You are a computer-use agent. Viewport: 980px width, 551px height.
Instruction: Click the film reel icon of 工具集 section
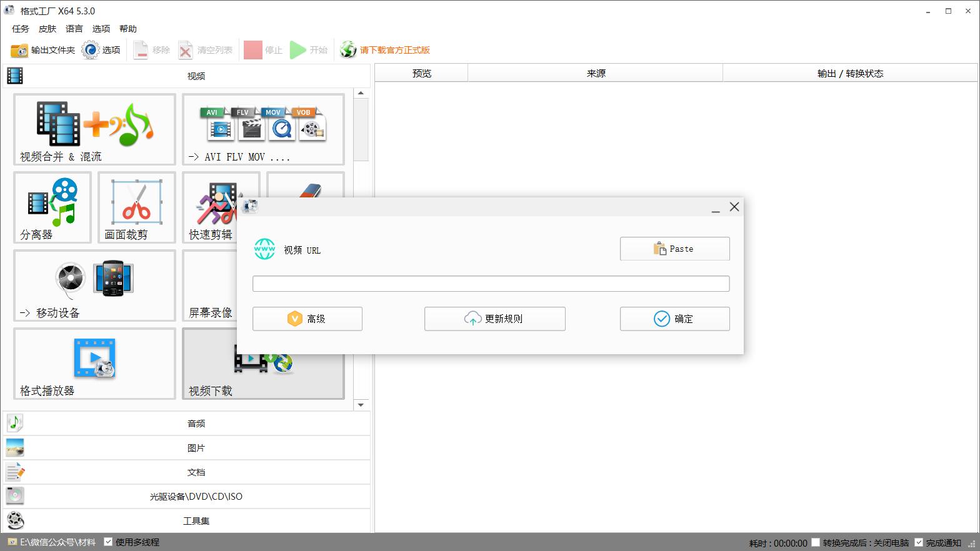(x=15, y=520)
